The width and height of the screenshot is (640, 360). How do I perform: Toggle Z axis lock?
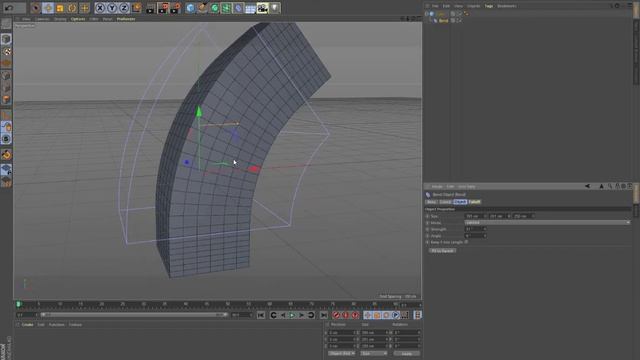coord(124,8)
